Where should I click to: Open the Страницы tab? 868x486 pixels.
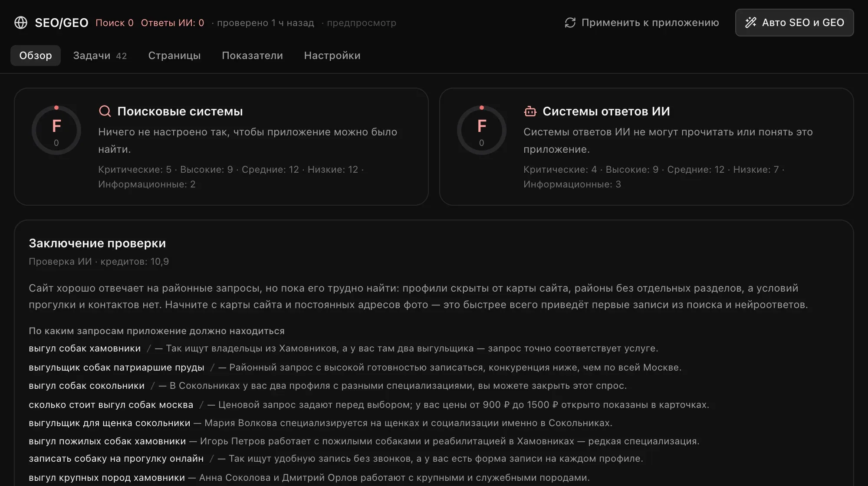click(174, 56)
